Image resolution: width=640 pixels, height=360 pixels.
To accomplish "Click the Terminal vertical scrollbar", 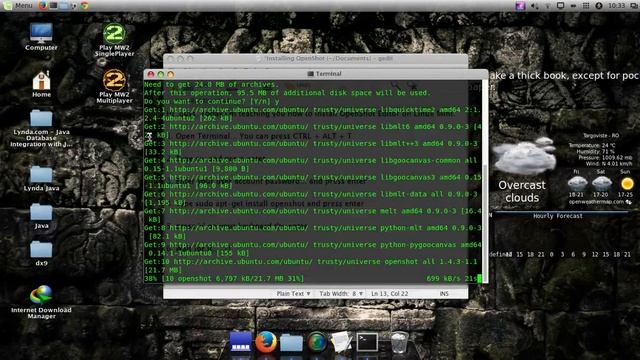I will [485, 181].
